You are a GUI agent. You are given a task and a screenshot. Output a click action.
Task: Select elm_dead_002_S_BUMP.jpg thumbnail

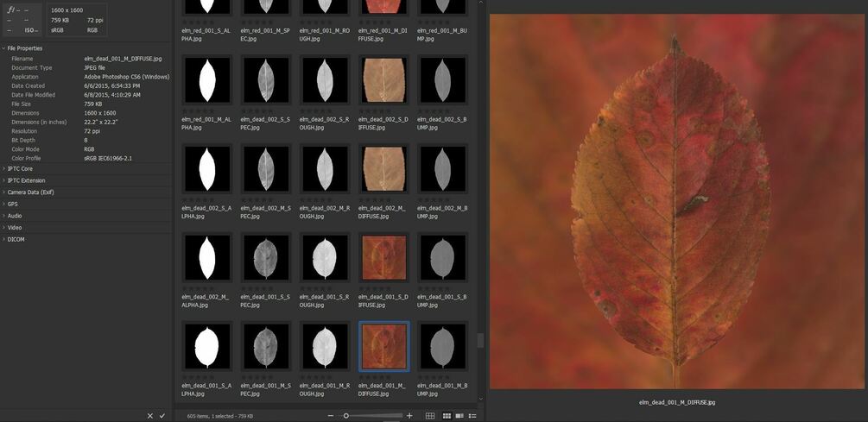coord(442,80)
